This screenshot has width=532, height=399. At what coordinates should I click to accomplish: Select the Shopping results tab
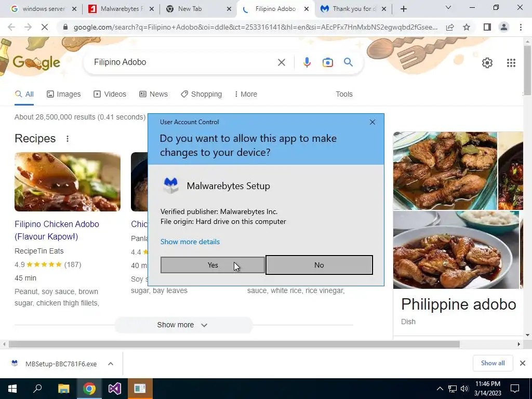201,95
